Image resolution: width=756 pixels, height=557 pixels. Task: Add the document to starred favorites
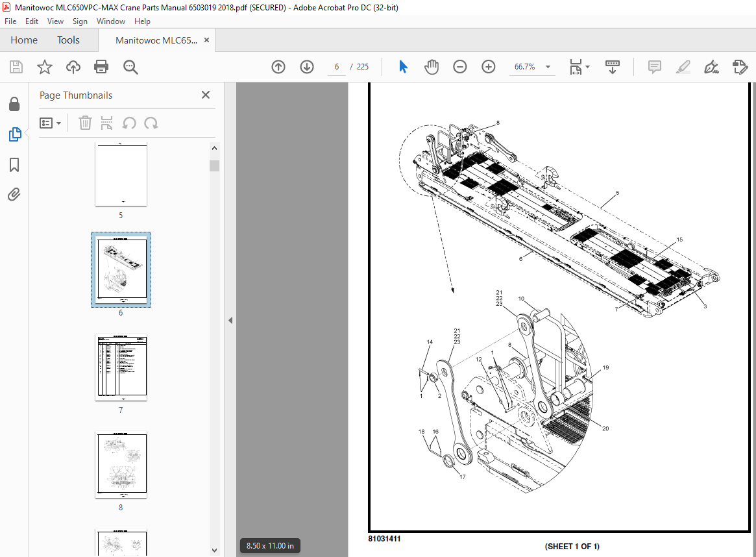44,67
